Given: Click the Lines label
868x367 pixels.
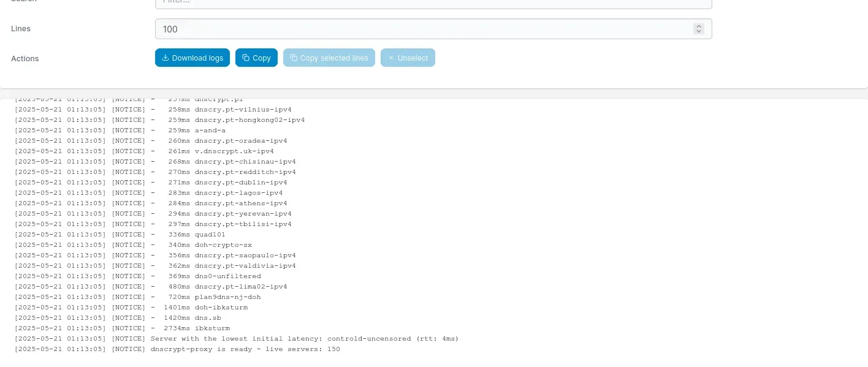Looking at the screenshot, I should coord(21,29).
